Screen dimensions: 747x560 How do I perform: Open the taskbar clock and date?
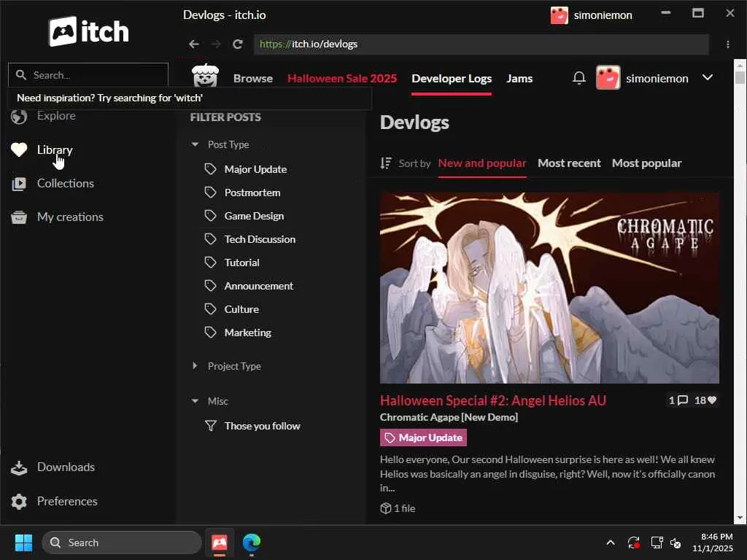pos(712,542)
